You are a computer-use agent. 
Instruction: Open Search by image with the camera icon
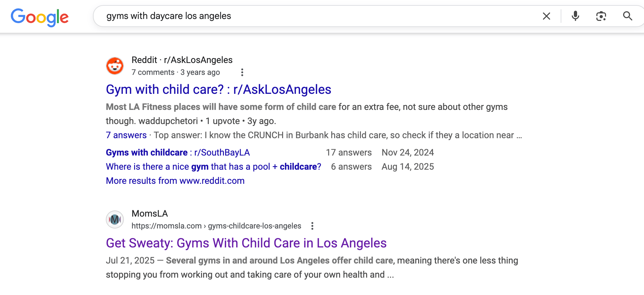pos(601,16)
